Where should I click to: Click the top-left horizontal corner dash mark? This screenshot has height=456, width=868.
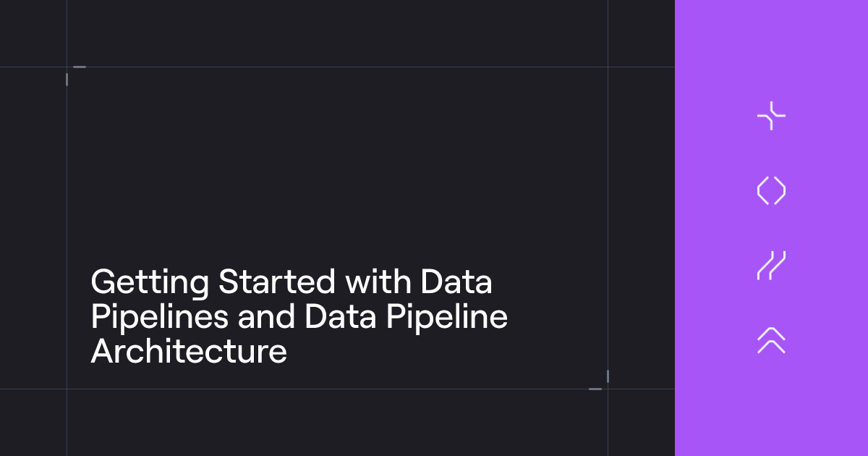[80, 67]
